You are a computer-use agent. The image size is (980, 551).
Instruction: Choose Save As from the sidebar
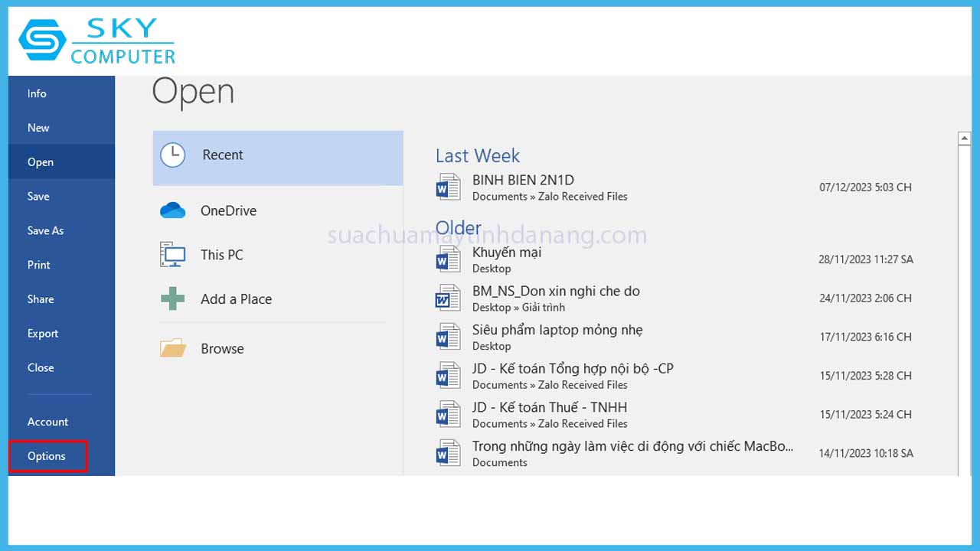pos(61,230)
